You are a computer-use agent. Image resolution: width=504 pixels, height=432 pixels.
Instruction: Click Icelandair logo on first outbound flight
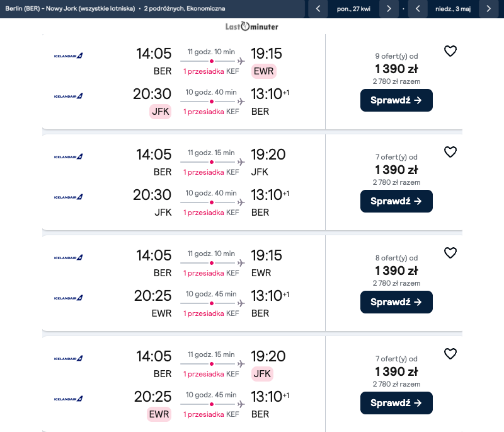point(69,55)
